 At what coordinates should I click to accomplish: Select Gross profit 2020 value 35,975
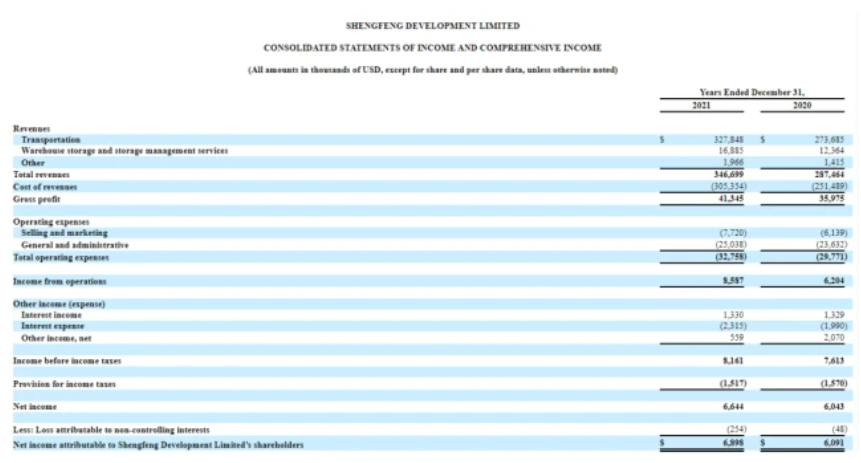(x=831, y=199)
